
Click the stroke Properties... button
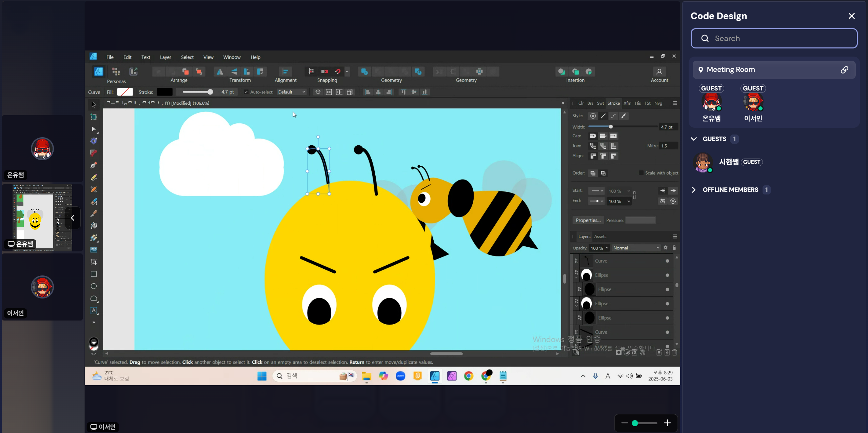point(588,220)
